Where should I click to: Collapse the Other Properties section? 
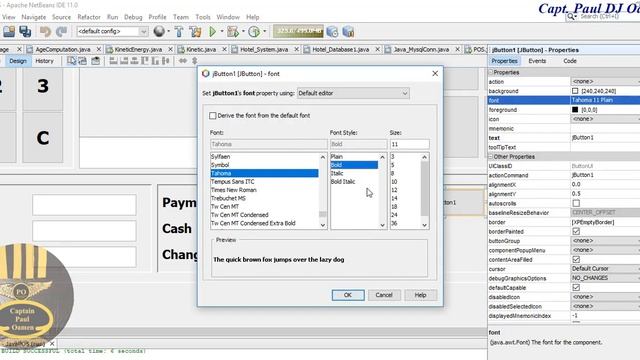(x=491, y=157)
